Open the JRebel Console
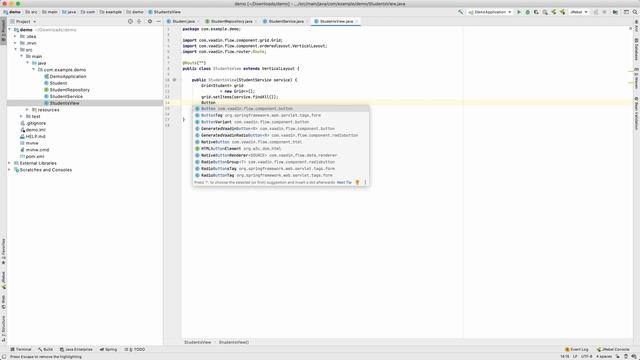The image size is (640, 360). (x=613, y=349)
